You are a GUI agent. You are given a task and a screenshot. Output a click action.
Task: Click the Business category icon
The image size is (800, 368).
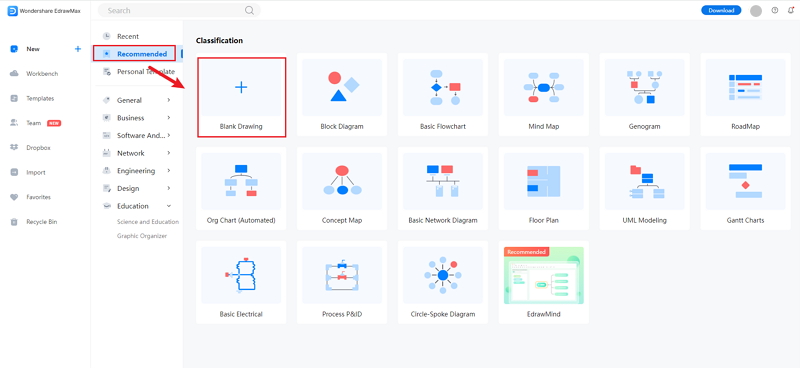(107, 118)
